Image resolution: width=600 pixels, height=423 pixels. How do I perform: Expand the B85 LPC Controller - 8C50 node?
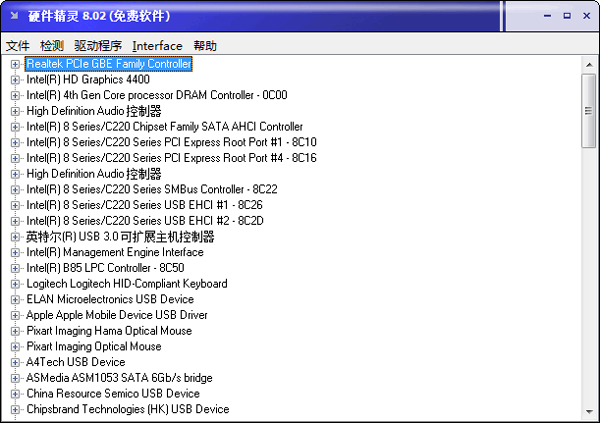tap(15, 268)
